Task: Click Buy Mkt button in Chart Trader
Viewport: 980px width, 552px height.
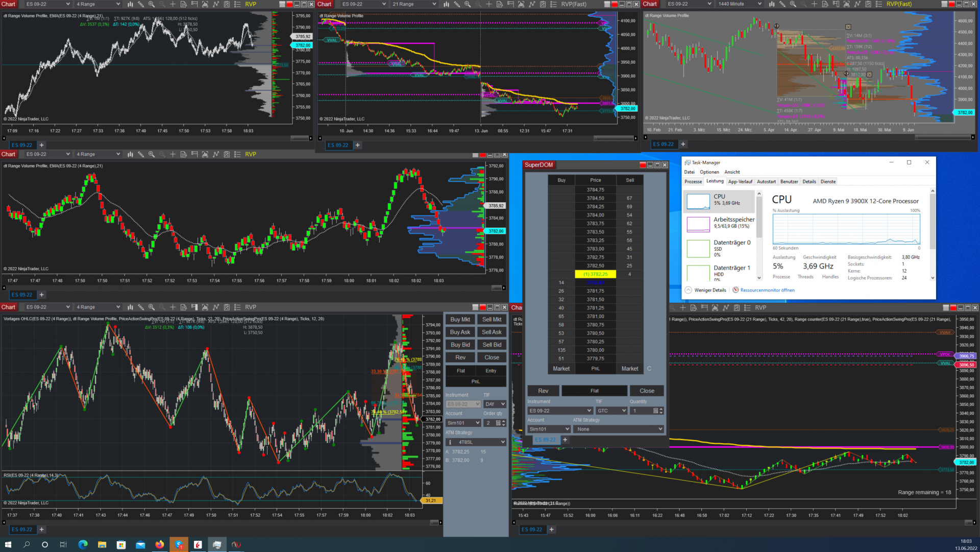Action: tap(460, 319)
